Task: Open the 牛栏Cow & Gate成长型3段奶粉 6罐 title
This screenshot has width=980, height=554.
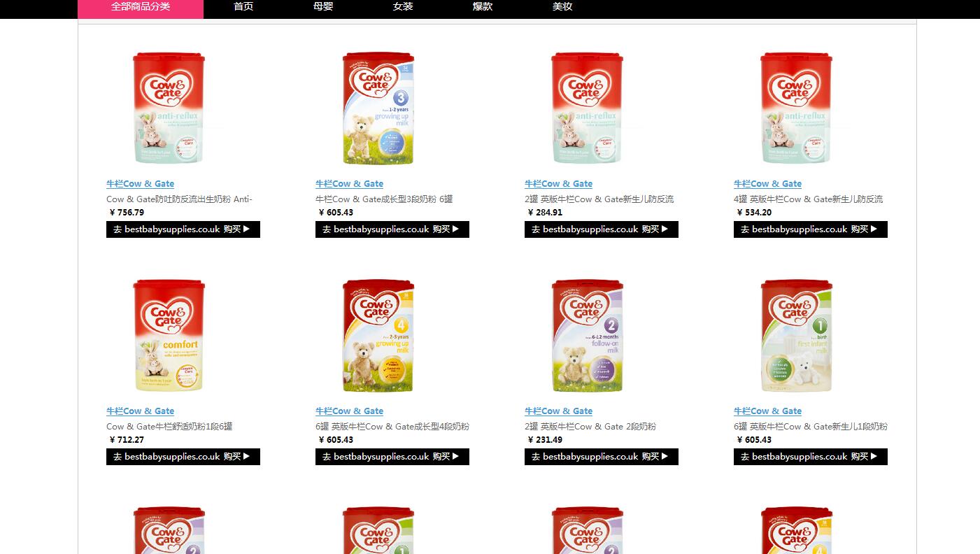Action: coord(384,199)
